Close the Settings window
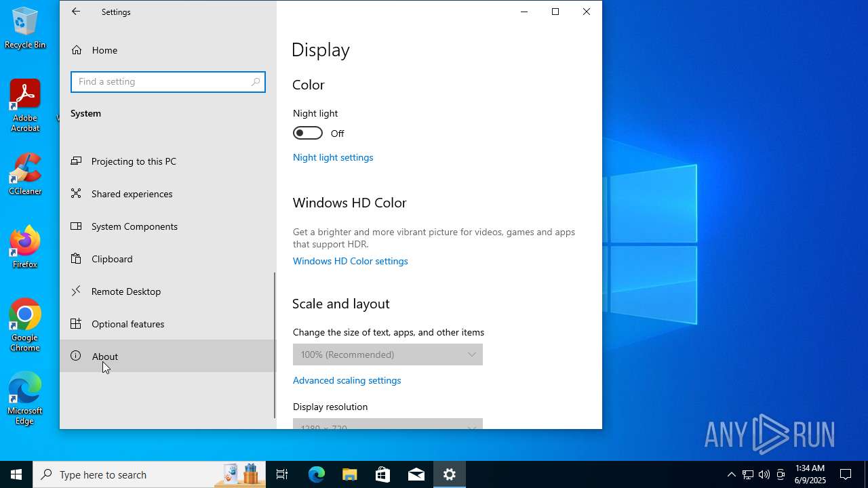 click(x=587, y=12)
